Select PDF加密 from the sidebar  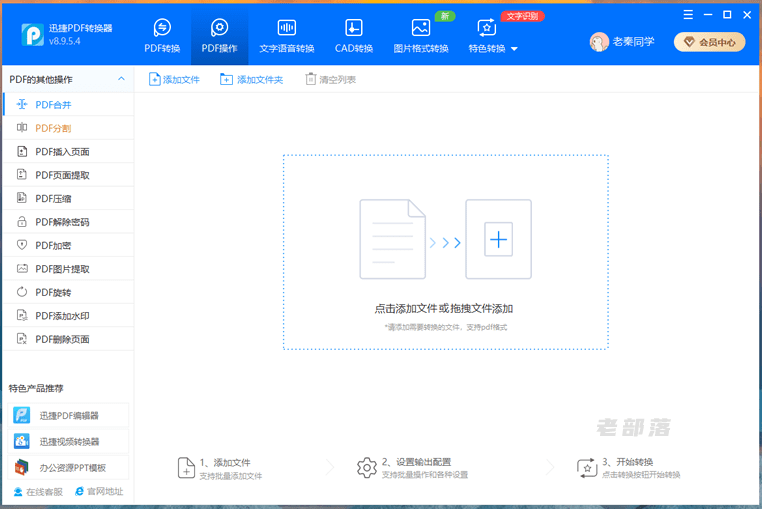pos(53,245)
